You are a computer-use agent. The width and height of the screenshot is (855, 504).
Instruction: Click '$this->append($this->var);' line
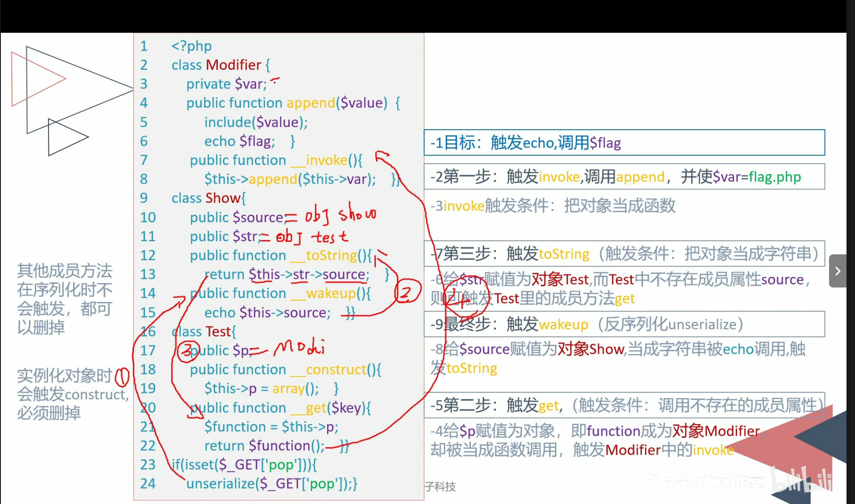pyautogui.click(x=302, y=179)
